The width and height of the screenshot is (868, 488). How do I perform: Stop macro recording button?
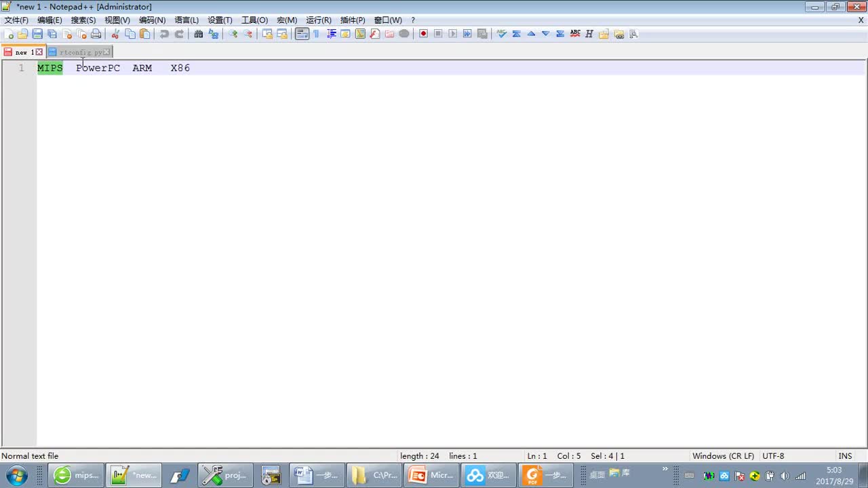(438, 34)
